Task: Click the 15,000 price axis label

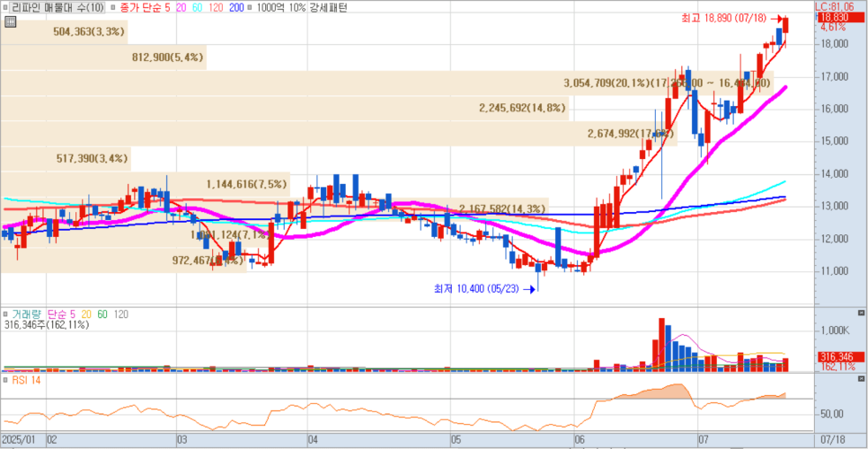Action: (834, 141)
